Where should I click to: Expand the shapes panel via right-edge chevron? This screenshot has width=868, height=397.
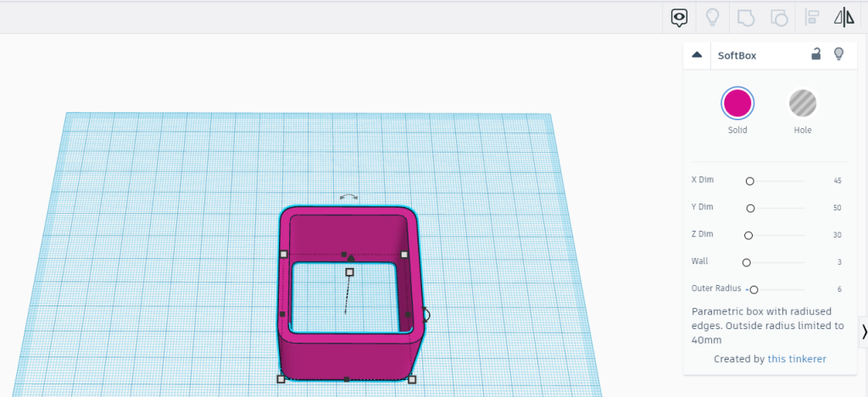(864, 332)
